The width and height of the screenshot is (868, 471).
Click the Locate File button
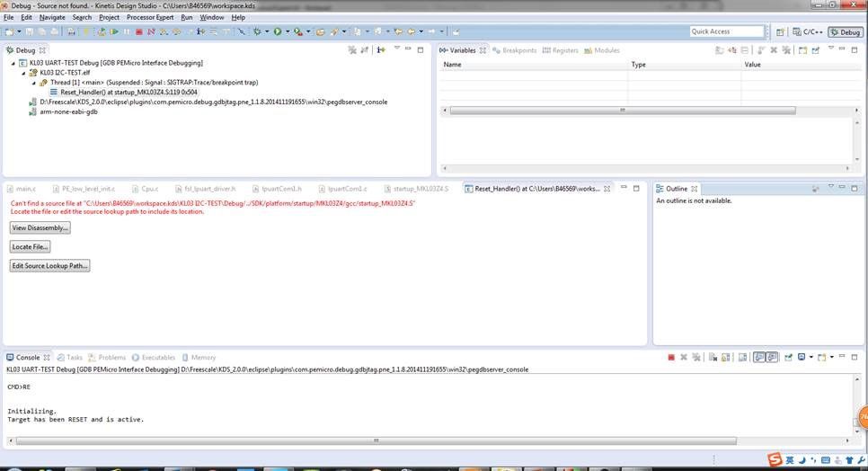pyautogui.click(x=30, y=247)
